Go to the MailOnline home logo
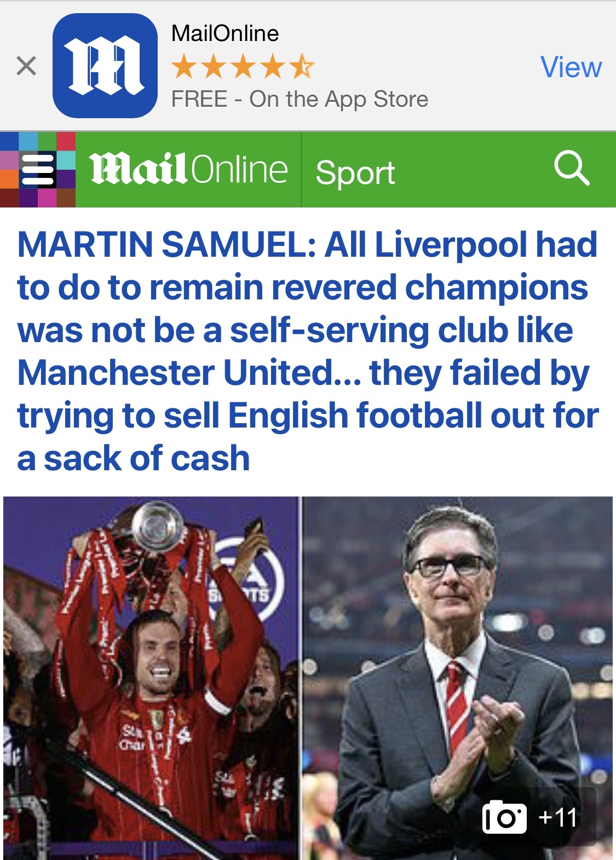The width and height of the screenshot is (616, 860). tap(189, 169)
